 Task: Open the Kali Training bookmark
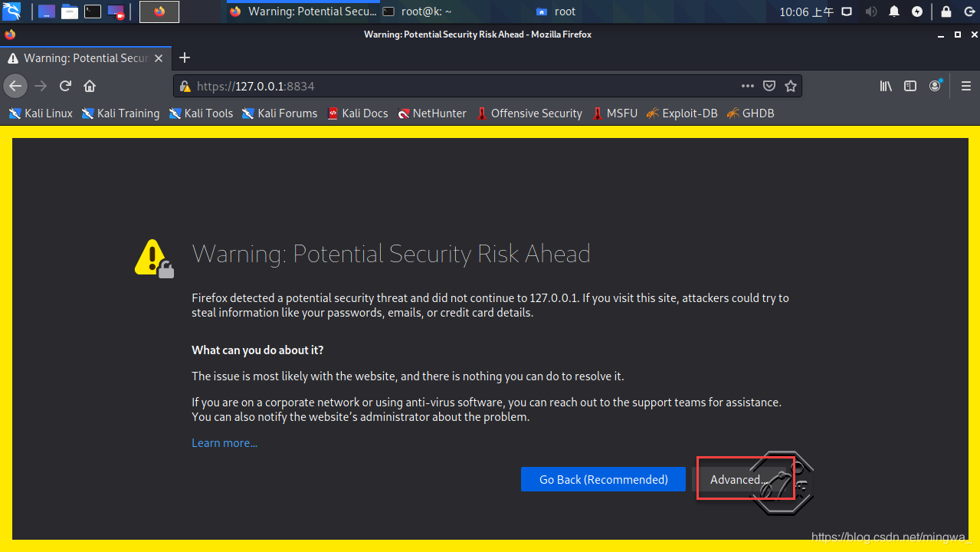(121, 113)
